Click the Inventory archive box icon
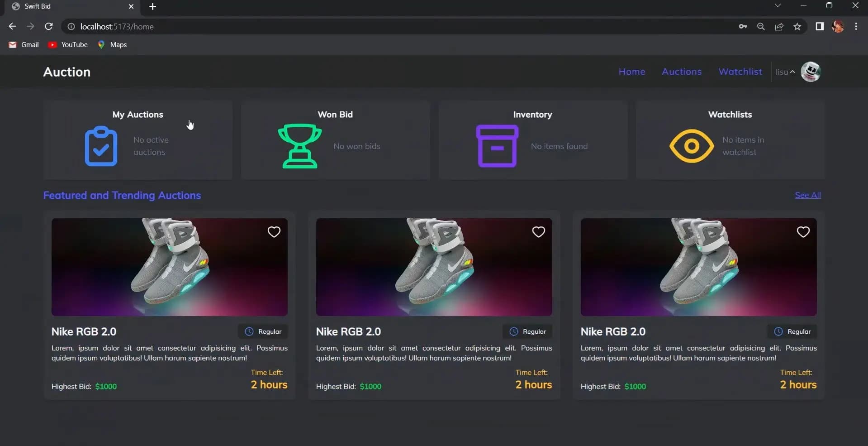Screen dimensions: 868x446 tap(497, 146)
